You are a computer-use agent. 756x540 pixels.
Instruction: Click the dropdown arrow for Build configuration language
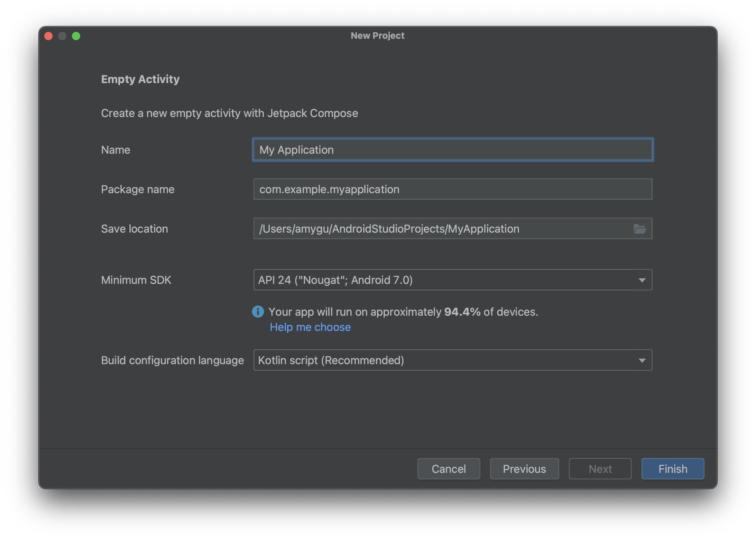[x=642, y=361]
